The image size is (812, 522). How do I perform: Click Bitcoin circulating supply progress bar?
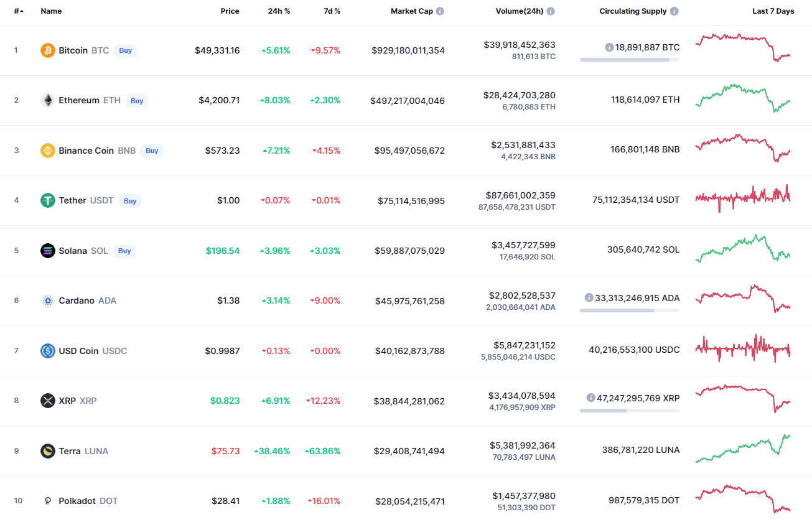coord(630,60)
